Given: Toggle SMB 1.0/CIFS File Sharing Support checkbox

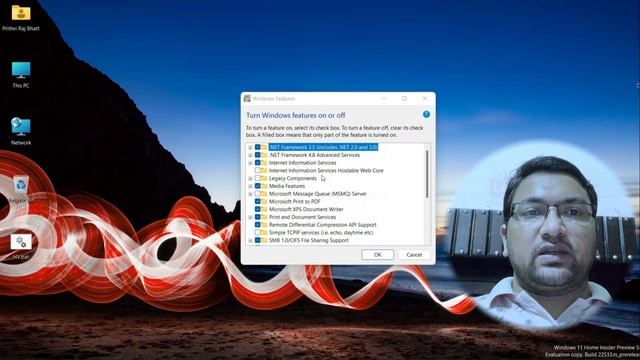Looking at the screenshot, I should (x=258, y=240).
